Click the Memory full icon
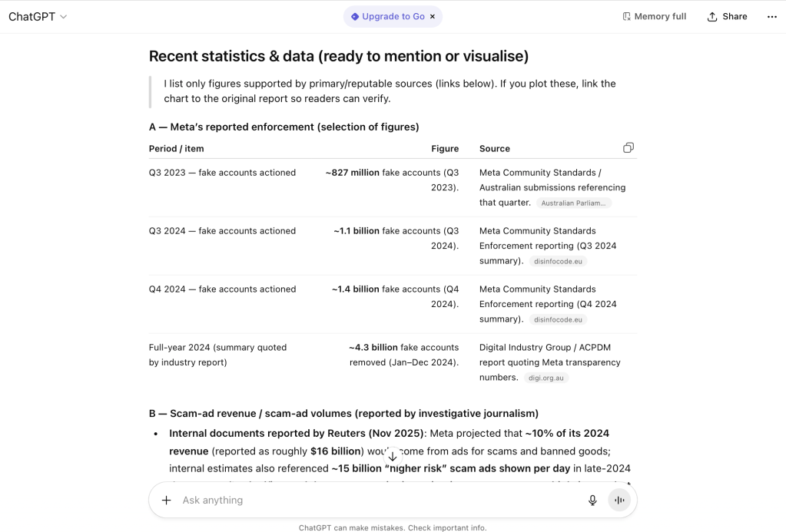 pos(627,17)
